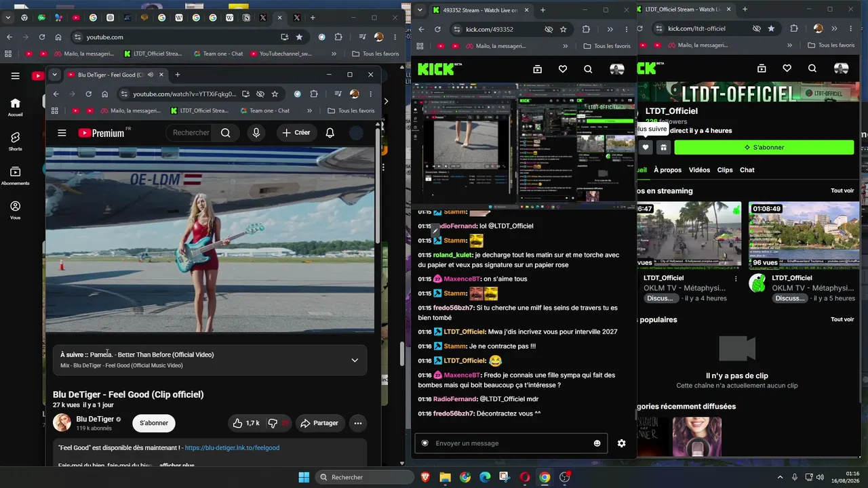Open Chrome from the taskbar
868x488 pixels.
coord(545,477)
